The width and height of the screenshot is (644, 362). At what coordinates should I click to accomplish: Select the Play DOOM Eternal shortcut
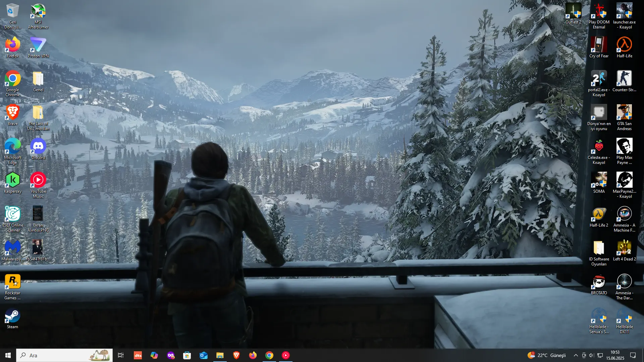599,16
